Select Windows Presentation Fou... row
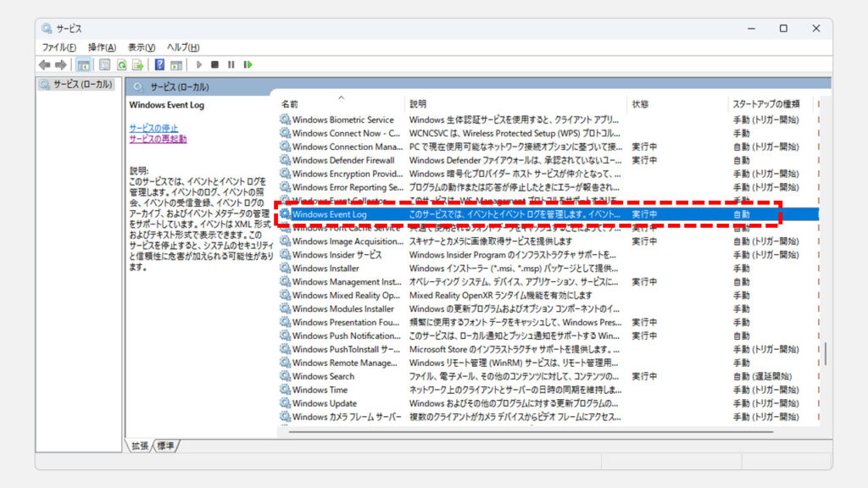This screenshot has height=488, width=868. click(548, 322)
